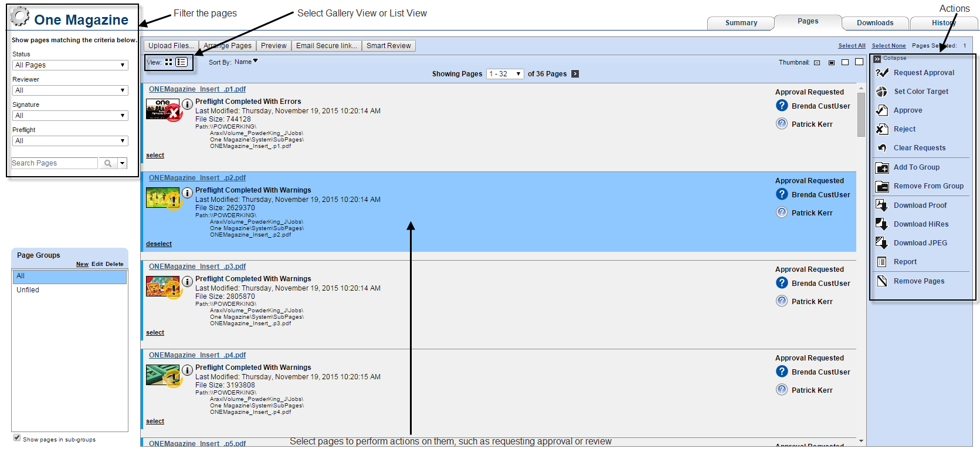This screenshot has height=455, width=980.
Task: Click the Search Pages input field
Action: [x=55, y=163]
